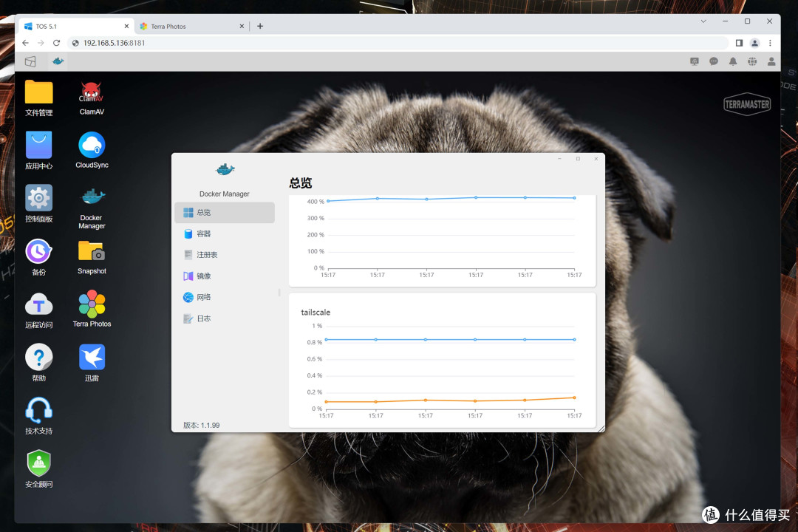This screenshot has height=532, width=798.
Task: Click the 0.8 % axis label on tailscale chart
Action: pos(315,343)
